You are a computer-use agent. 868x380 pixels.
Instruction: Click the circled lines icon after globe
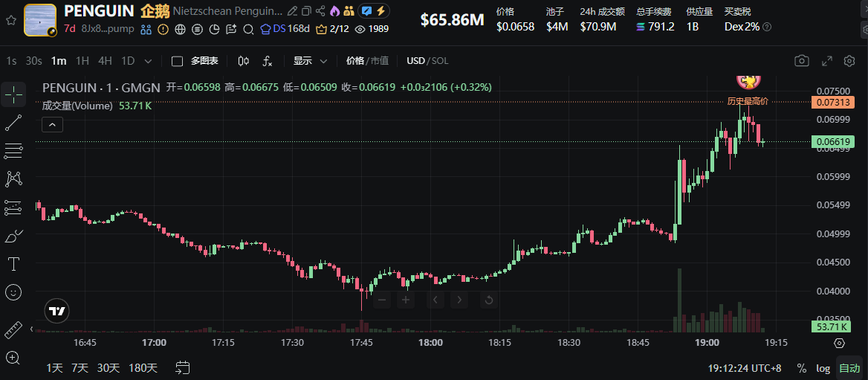pos(197,29)
